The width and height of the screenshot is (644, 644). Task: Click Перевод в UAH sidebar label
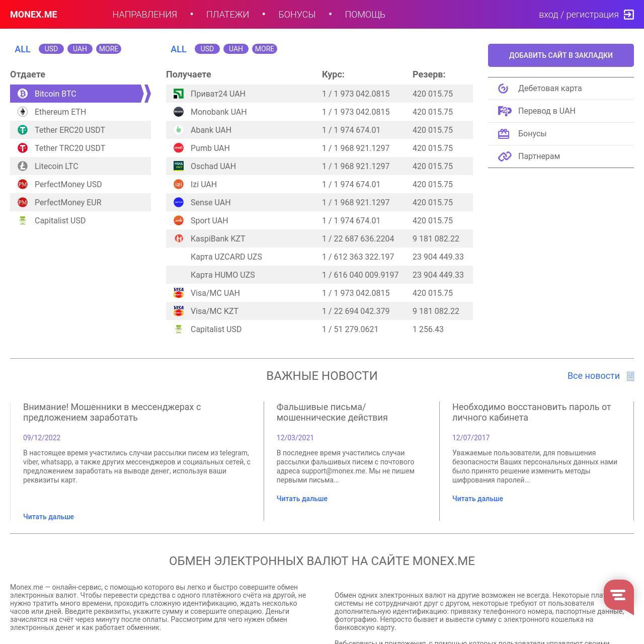click(547, 111)
